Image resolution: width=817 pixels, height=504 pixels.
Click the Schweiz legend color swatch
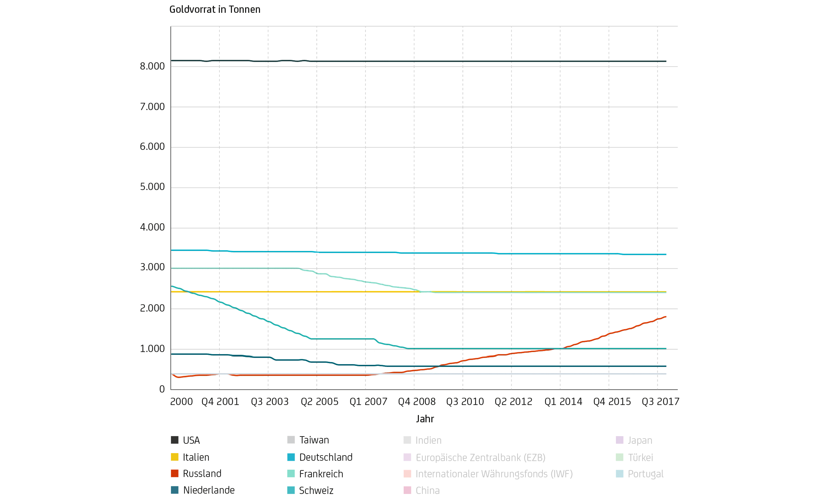tap(291, 490)
